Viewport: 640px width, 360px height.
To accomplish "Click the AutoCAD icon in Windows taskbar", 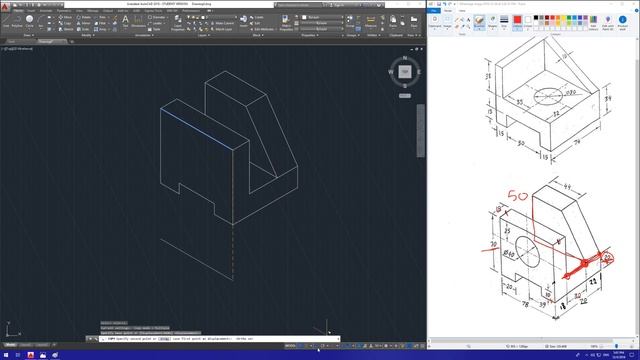I will point(30,355).
